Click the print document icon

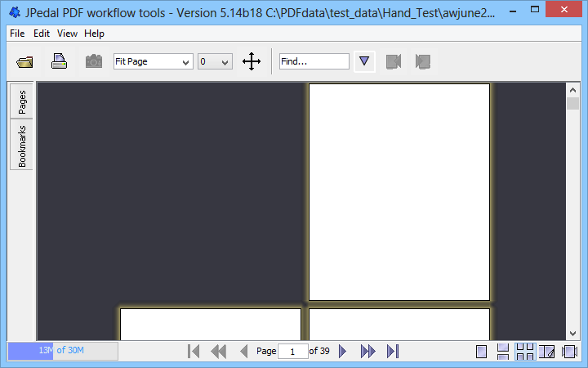click(x=59, y=61)
